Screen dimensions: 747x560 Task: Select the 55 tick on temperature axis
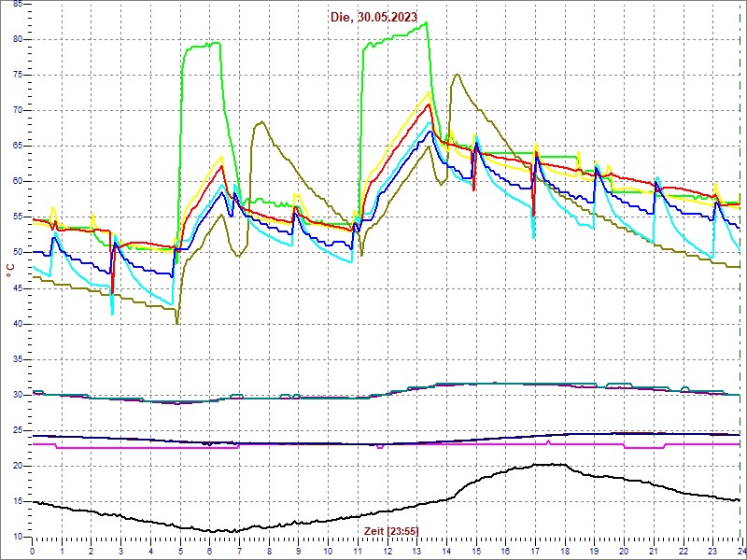pos(16,217)
